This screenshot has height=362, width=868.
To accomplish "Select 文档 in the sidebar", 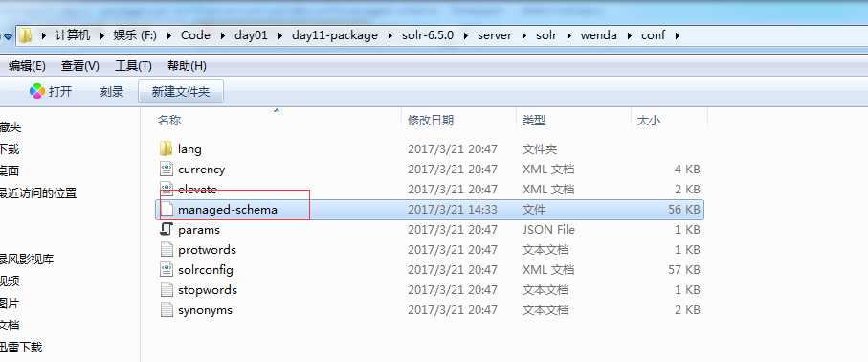I will [10, 326].
